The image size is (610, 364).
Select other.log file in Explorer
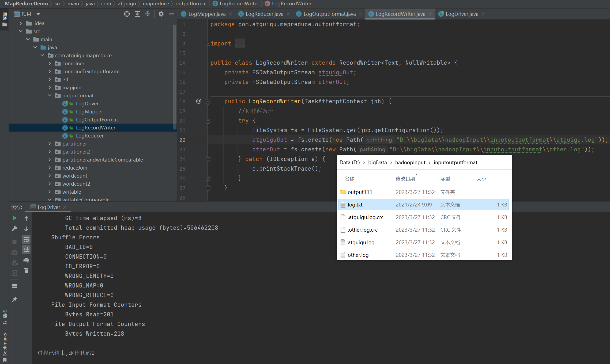(423, 255)
